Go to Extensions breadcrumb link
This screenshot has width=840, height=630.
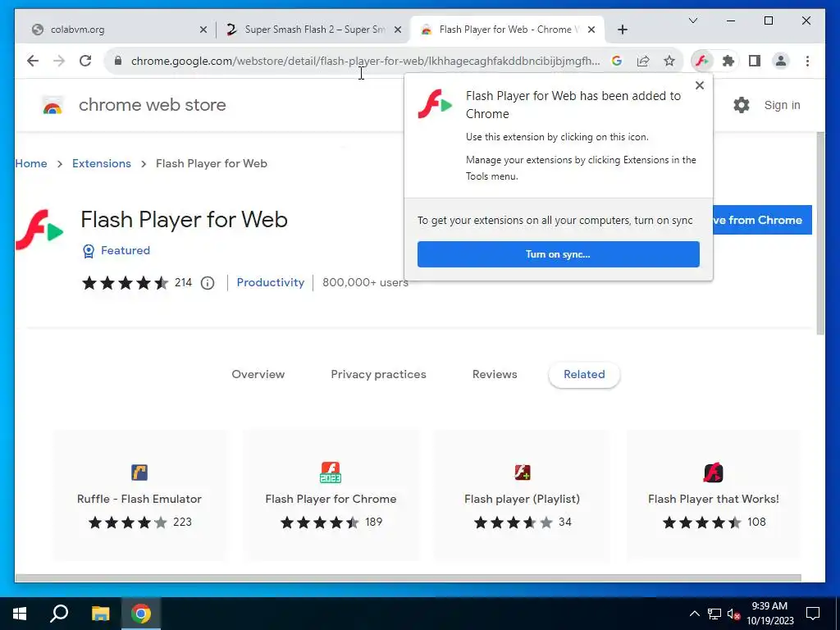coord(101,163)
